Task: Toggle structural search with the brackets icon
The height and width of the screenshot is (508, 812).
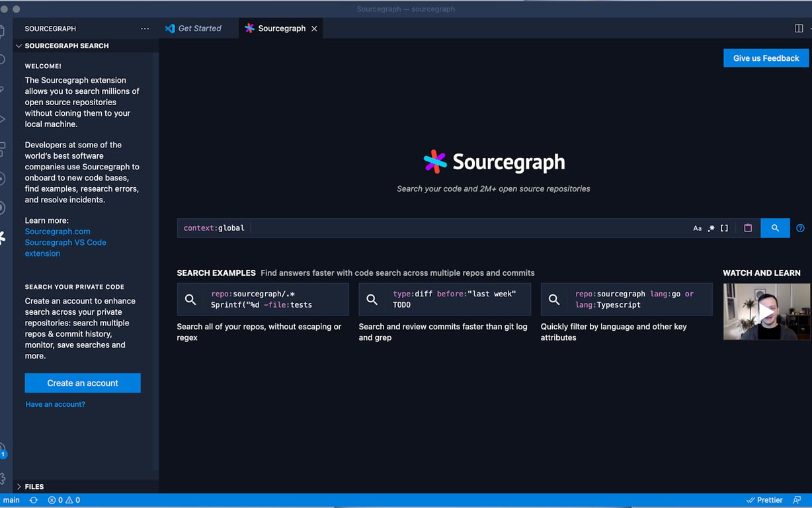Action: 723,228
